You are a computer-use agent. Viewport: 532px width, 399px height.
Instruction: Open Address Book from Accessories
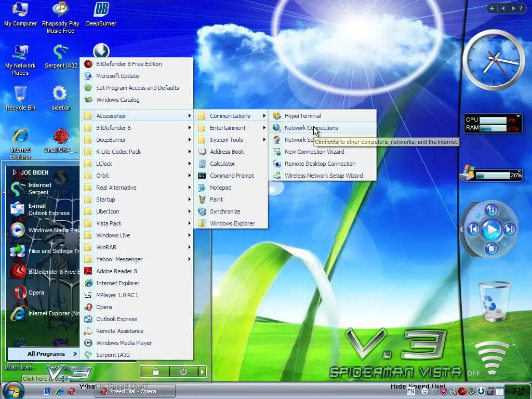tap(231, 152)
